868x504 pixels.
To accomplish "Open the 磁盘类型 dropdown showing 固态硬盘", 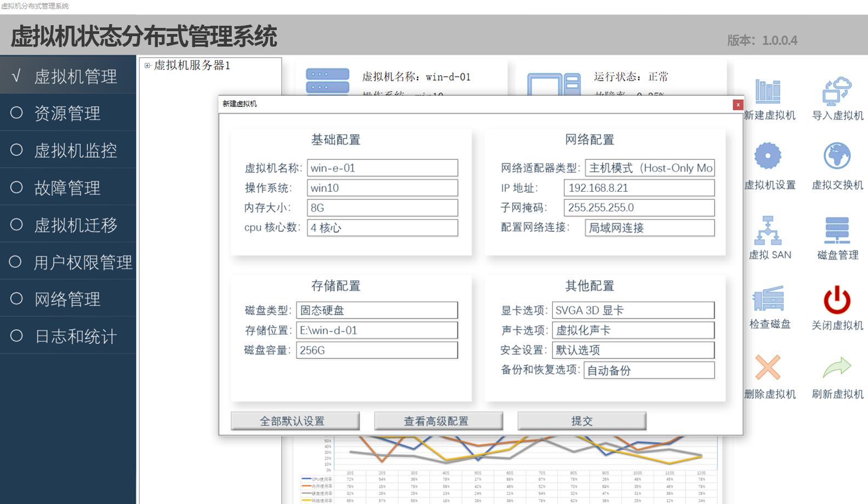I will coord(377,310).
